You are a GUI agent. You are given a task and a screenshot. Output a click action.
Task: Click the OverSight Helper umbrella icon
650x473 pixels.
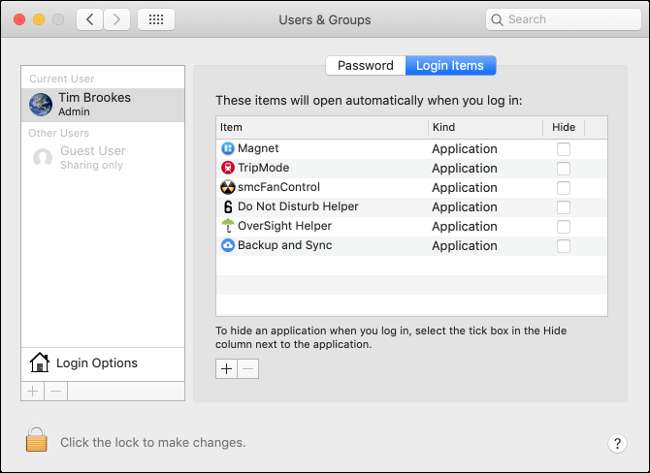coord(227,226)
